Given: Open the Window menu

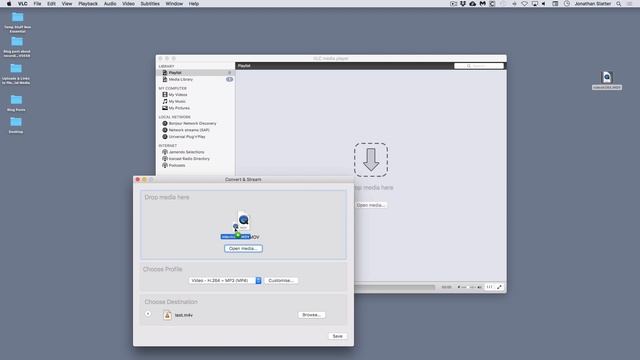Looking at the screenshot, I should click(x=174, y=4).
